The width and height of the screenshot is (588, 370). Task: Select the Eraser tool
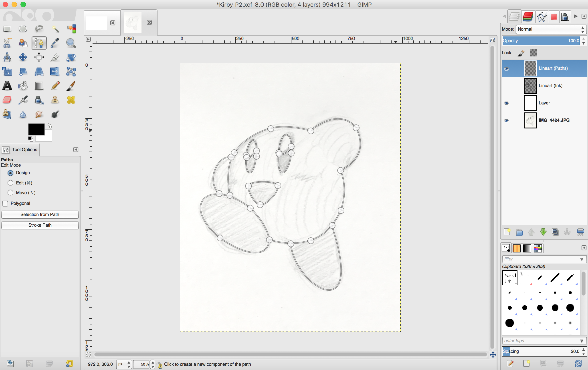point(7,100)
